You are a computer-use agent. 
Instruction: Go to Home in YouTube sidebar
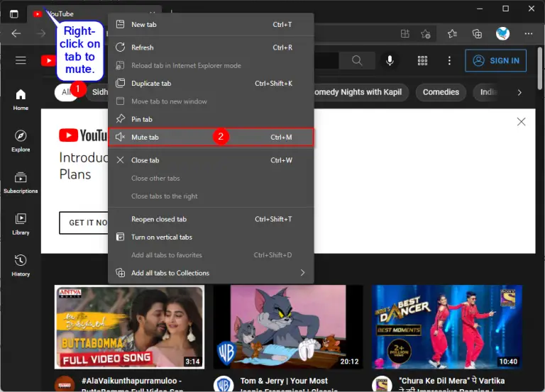pos(21,99)
